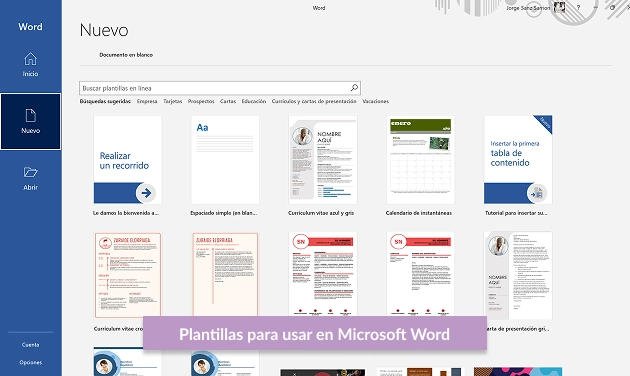Select the Vacaciones suggested search
This screenshot has width=630, height=376.
[375, 101]
